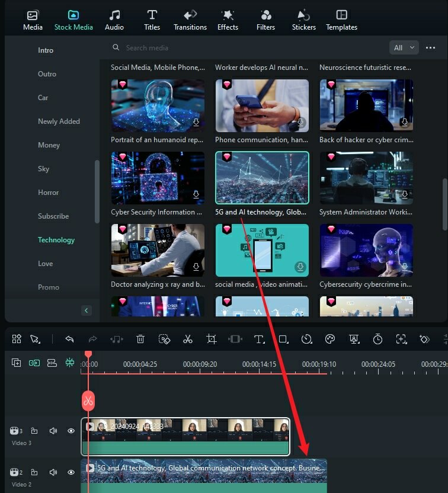Collapse the category sidebar with chevron
The height and width of the screenshot is (493, 448).
(87, 310)
